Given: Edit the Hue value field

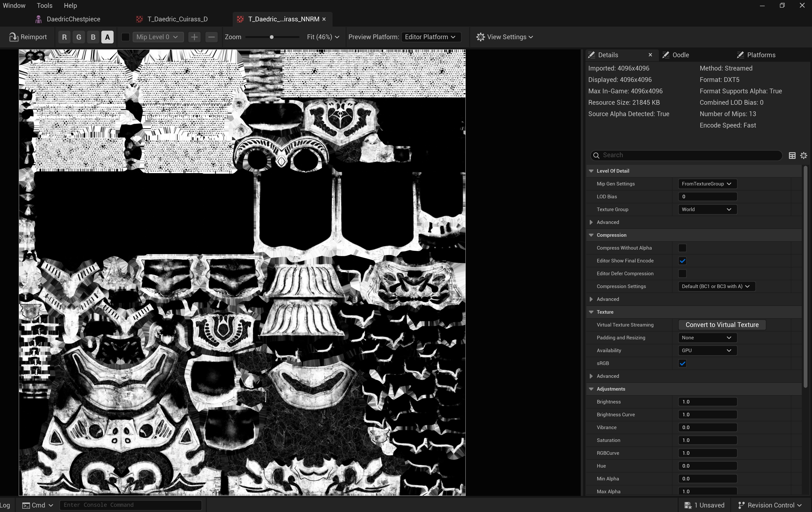Looking at the screenshot, I should pos(707,466).
